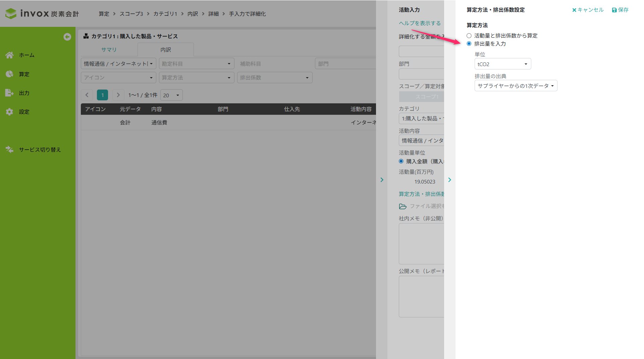Click page number 1 button

tap(102, 95)
